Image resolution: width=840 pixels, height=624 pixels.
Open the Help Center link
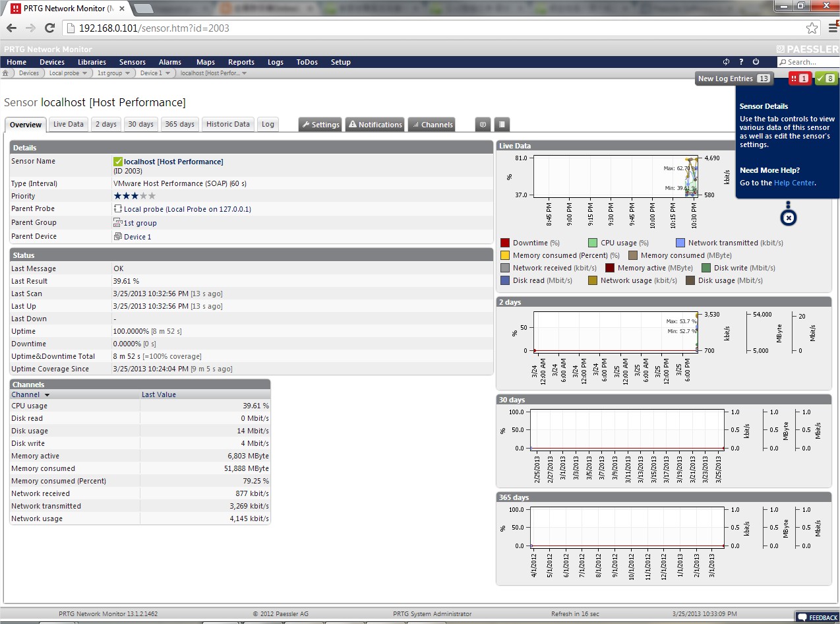(x=794, y=183)
